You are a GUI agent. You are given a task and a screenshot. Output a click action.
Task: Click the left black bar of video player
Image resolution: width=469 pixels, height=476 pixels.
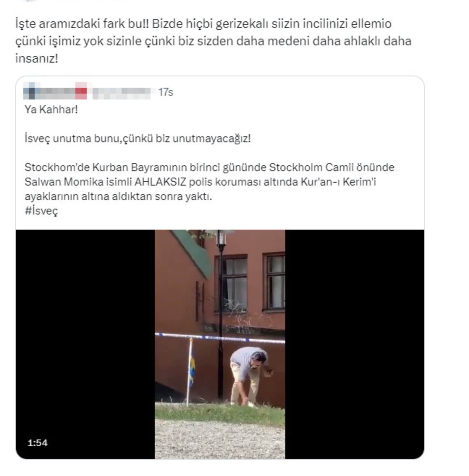[85, 344]
